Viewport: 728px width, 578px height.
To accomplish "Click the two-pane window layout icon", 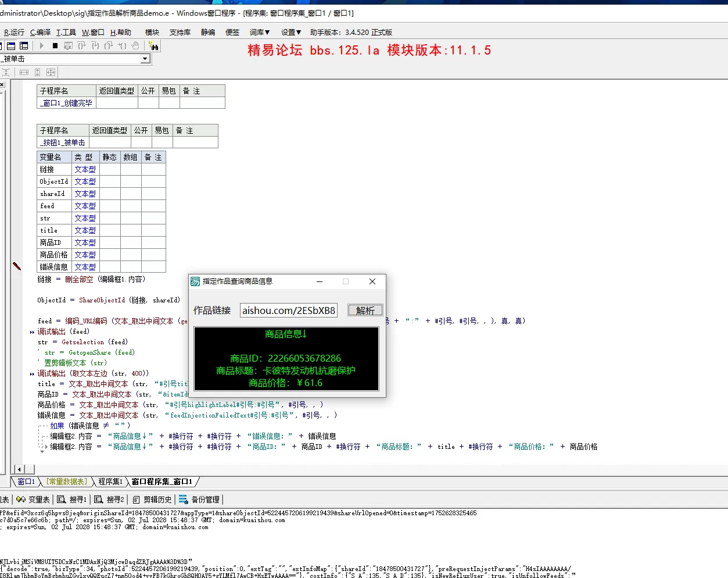I will point(11,45).
